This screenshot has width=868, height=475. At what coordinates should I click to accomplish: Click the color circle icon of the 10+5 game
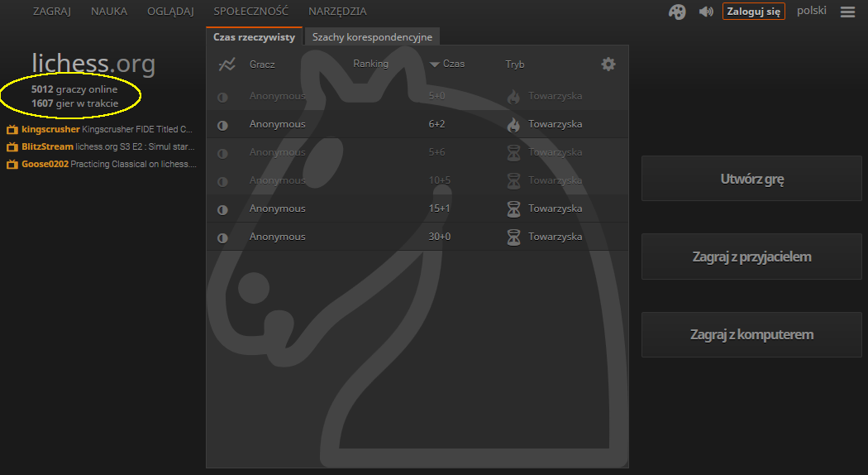tap(222, 181)
